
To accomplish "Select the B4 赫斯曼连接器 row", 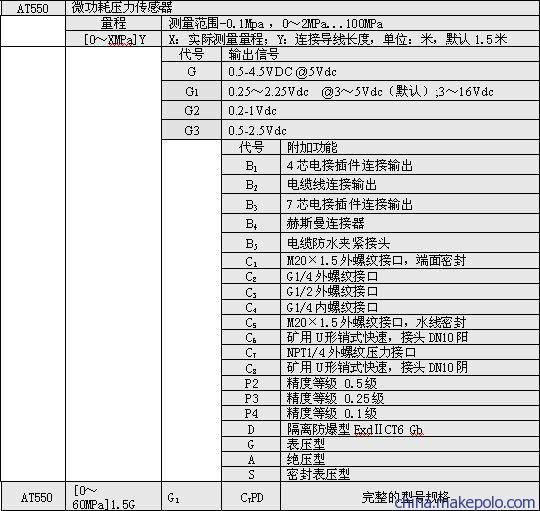I will click(380, 223).
